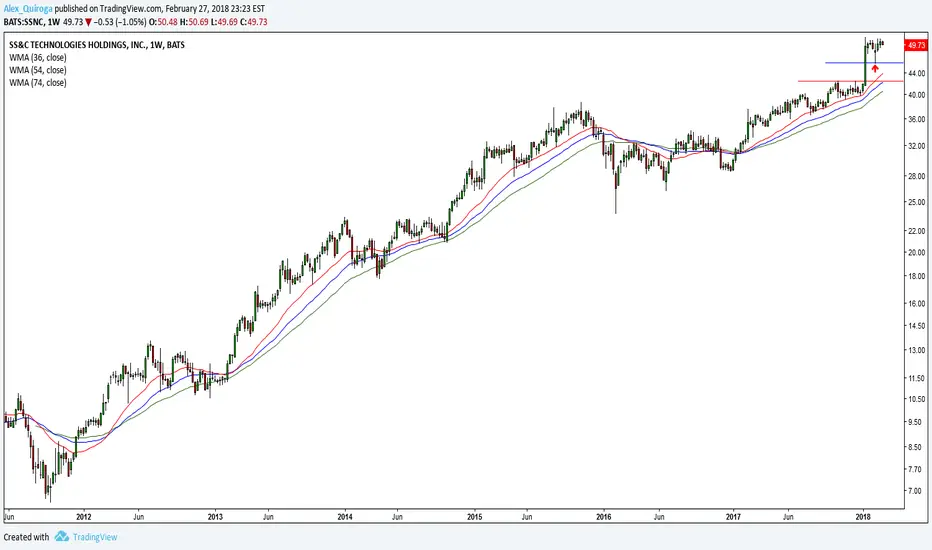Click the TradingView logo icon at bottom
Image resolution: width=932 pixels, height=550 pixels.
[62, 536]
